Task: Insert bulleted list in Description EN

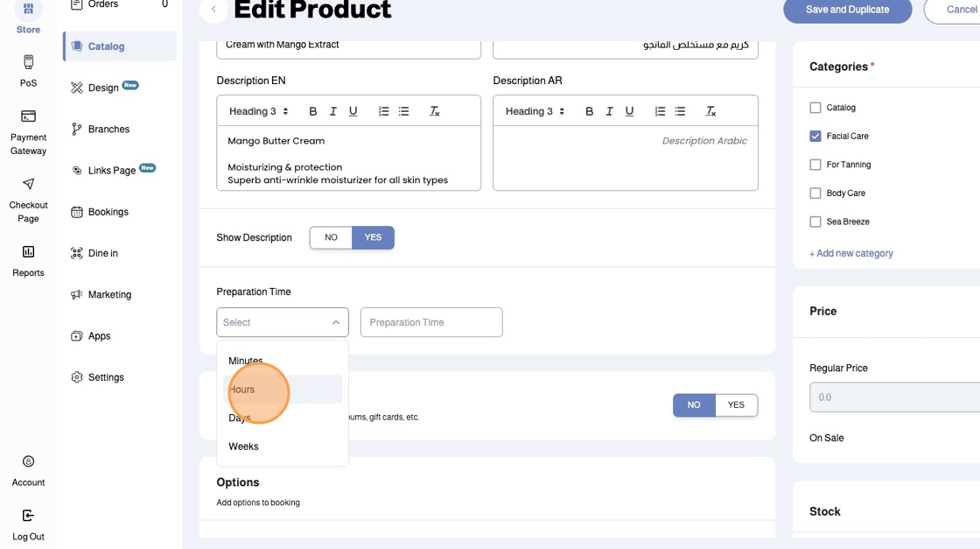Action: pos(403,111)
